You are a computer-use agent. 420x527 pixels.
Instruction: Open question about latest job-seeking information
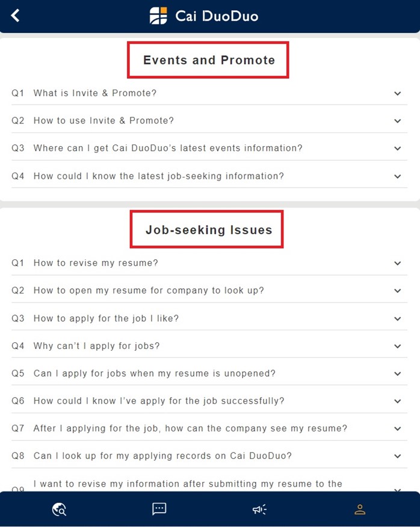coord(158,176)
